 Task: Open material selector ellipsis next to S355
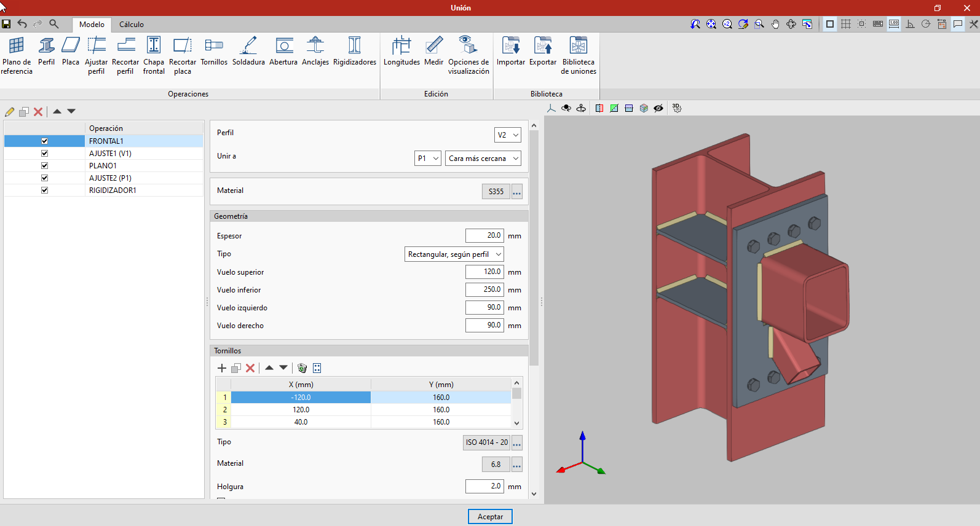click(x=517, y=192)
